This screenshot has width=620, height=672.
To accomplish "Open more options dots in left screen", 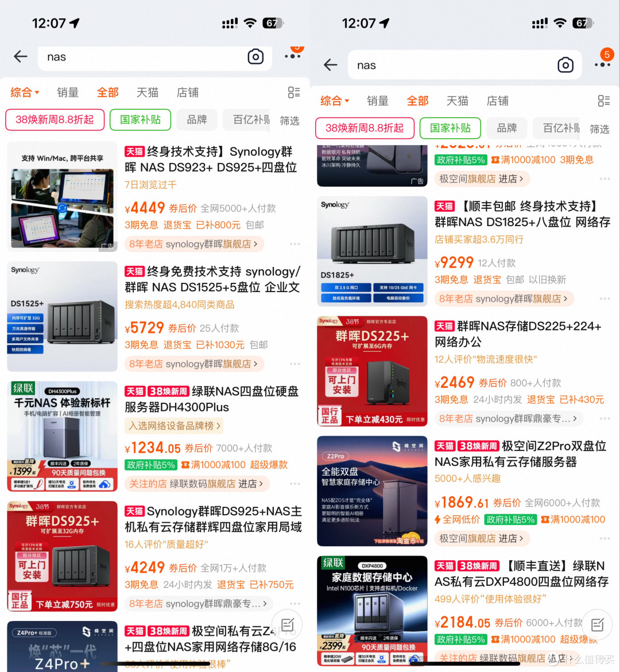I will point(293,56).
